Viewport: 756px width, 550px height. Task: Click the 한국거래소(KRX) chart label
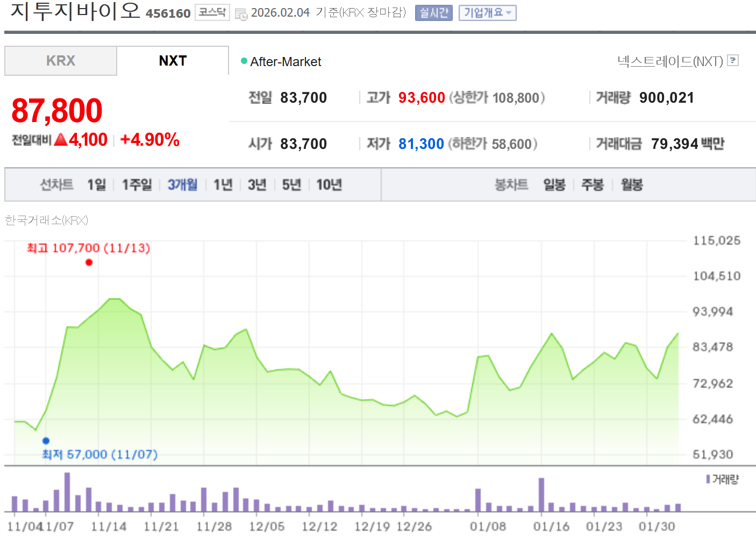[x=46, y=220]
